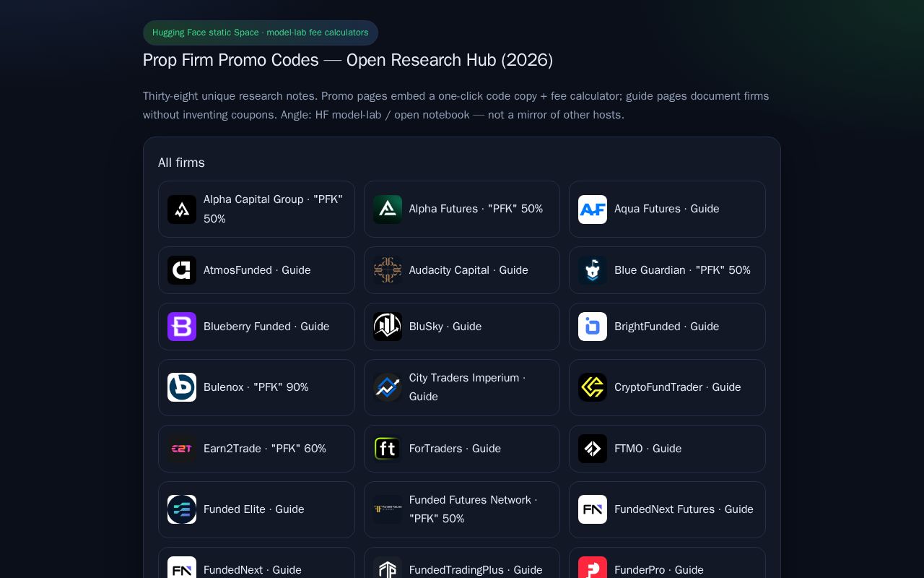Click the Earn2Trade E2T logo icon
This screenshot has height=578, width=924.
[182, 449]
